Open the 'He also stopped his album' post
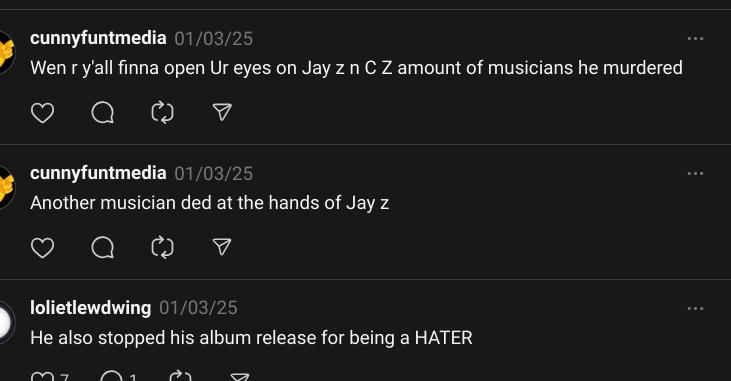Image resolution: width=731 pixels, height=381 pixels. tap(251, 338)
